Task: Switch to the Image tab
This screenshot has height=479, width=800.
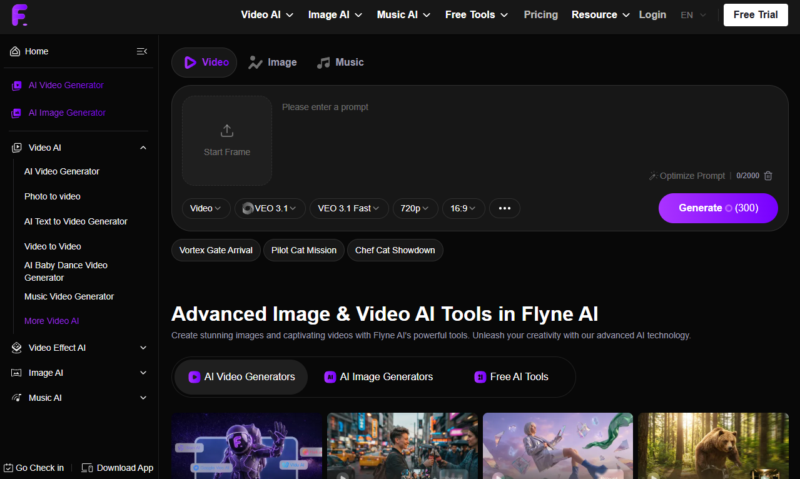Action: [x=272, y=62]
